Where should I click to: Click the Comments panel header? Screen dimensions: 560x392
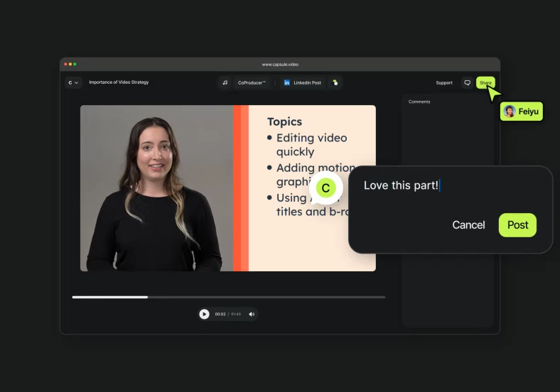[419, 102]
